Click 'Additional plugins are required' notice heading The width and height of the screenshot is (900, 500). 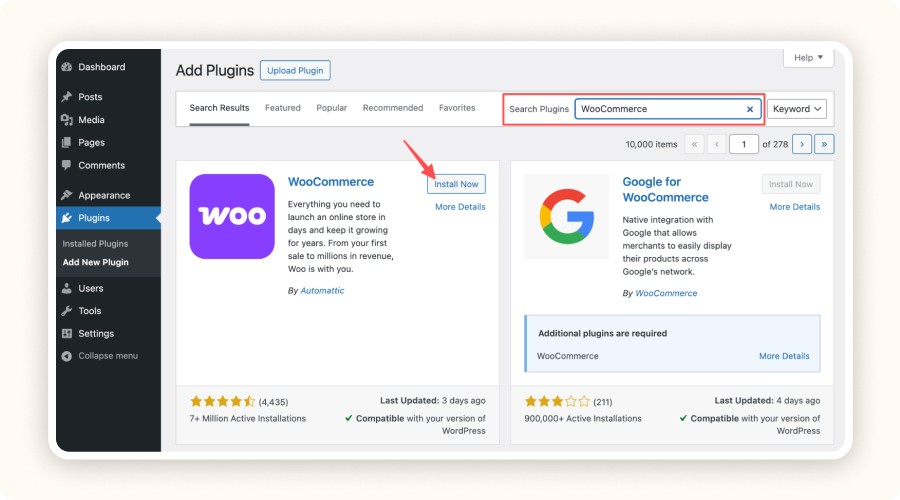pyautogui.click(x=602, y=334)
